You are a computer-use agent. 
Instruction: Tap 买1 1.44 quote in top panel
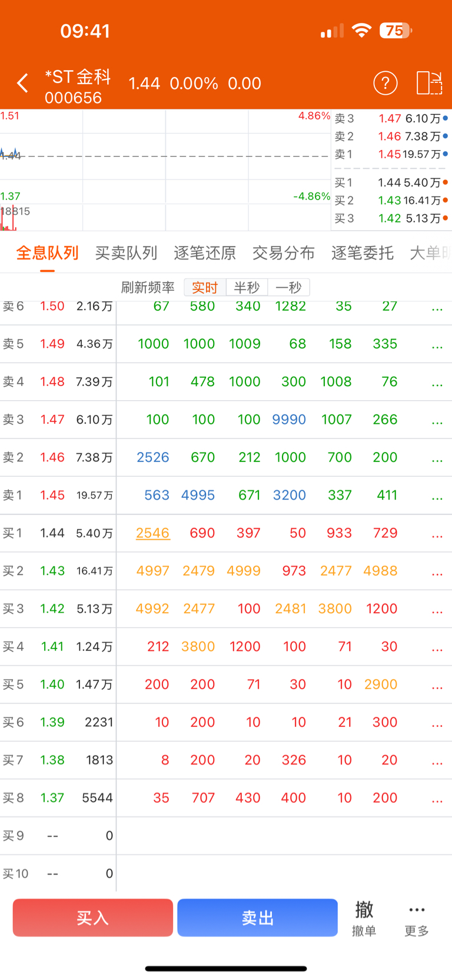[x=391, y=182]
